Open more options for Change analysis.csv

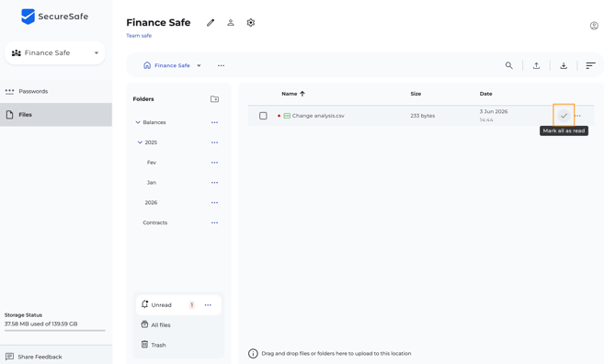coord(578,116)
